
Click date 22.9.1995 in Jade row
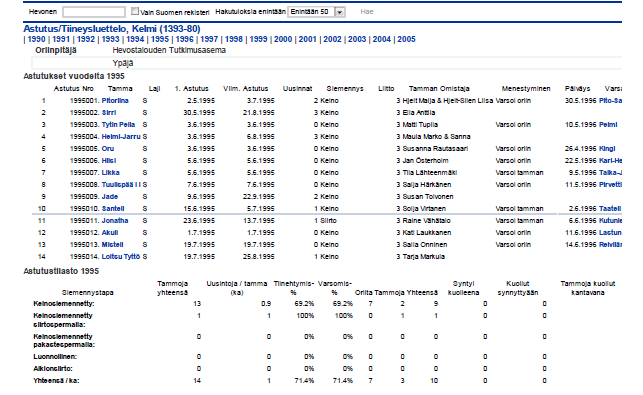258,197
